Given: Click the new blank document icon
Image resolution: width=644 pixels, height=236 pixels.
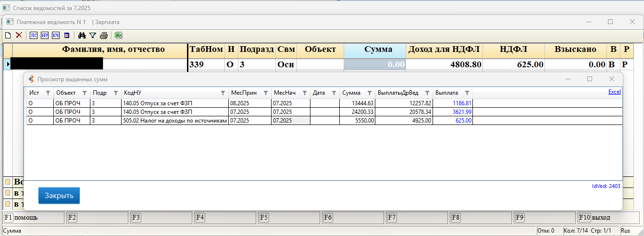Looking at the screenshot, I should click(8, 35).
